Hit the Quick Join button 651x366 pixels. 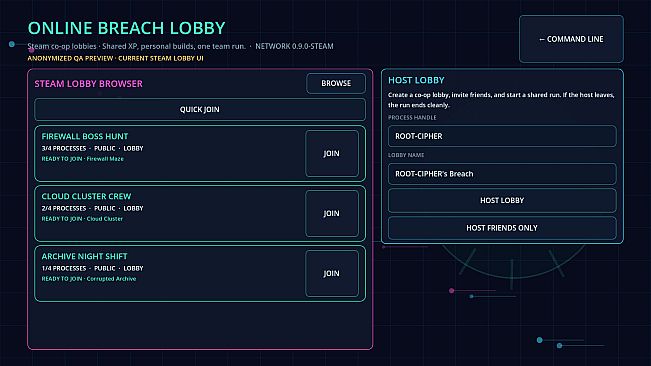pyautogui.click(x=200, y=110)
